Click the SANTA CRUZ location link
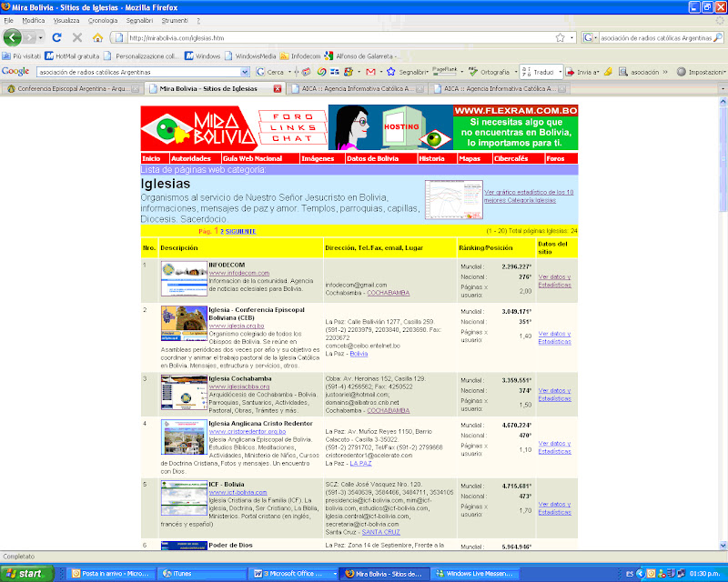 coord(380,532)
